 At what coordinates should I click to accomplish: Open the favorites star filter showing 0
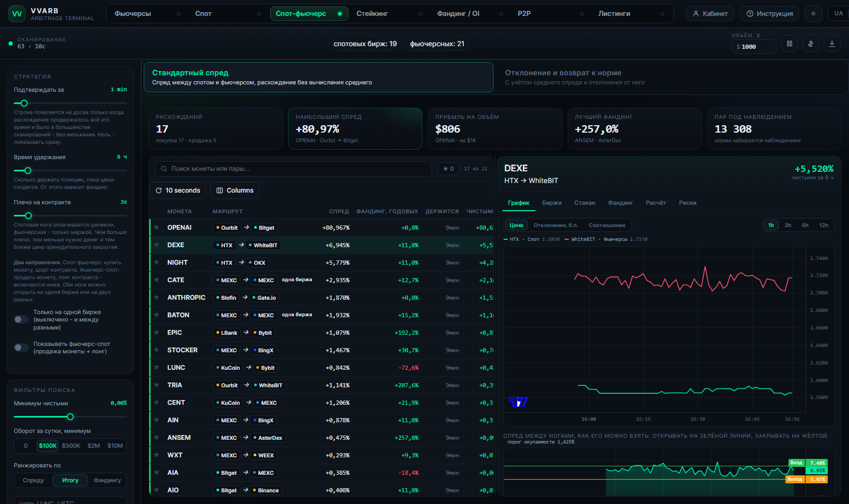(x=448, y=169)
